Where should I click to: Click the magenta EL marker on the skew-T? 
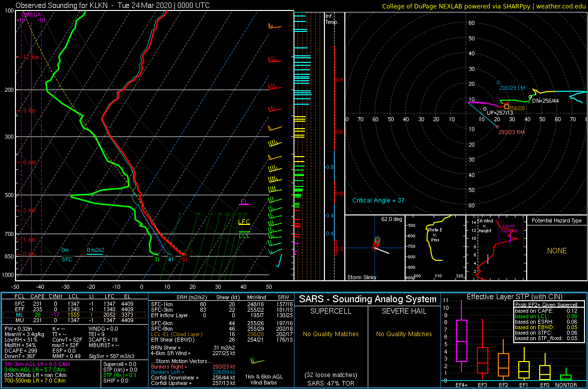tap(244, 202)
